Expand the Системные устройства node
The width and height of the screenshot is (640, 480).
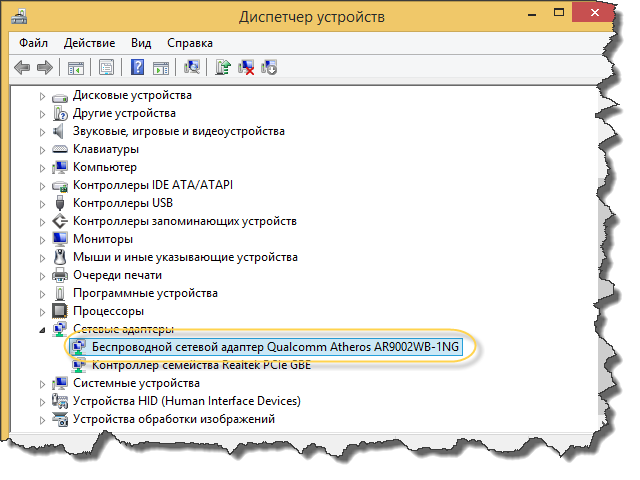[x=42, y=384]
